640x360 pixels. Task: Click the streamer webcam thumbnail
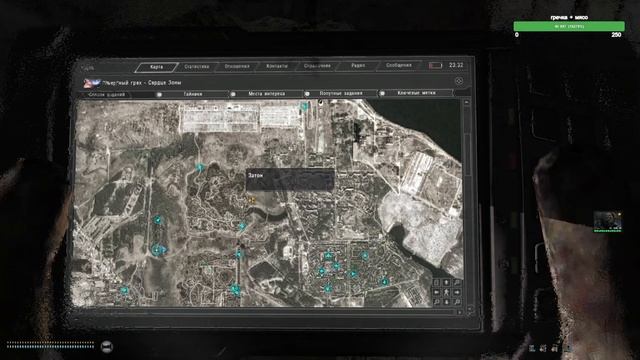pyautogui.click(x=607, y=222)
